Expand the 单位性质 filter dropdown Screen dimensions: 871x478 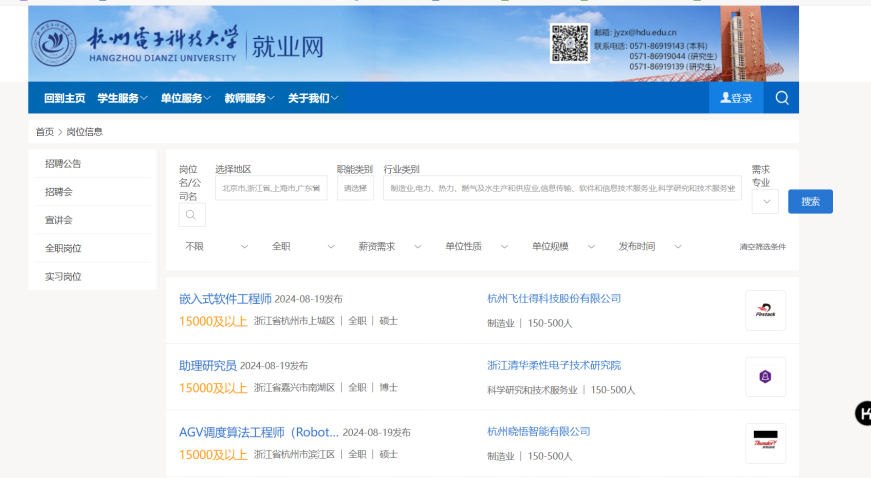(x=476, y=246)
